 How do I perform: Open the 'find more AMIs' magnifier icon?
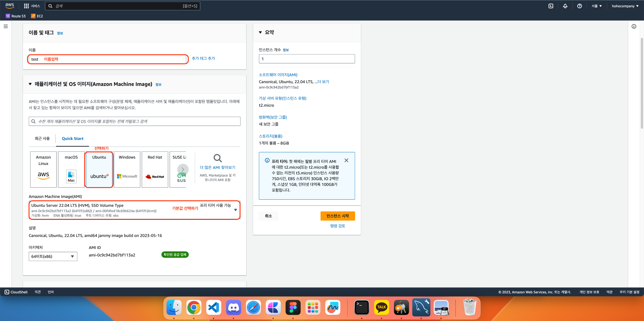[x=217, y=158]
